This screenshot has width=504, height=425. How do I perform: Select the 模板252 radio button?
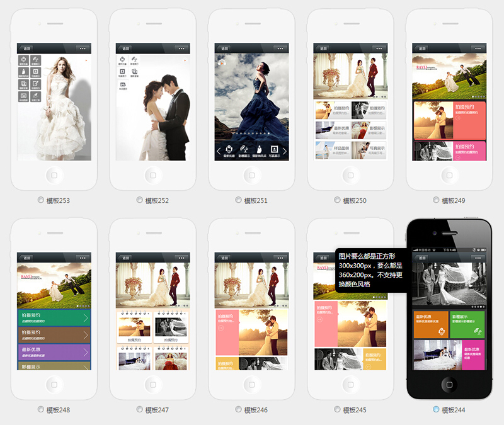tap(139, 200)
